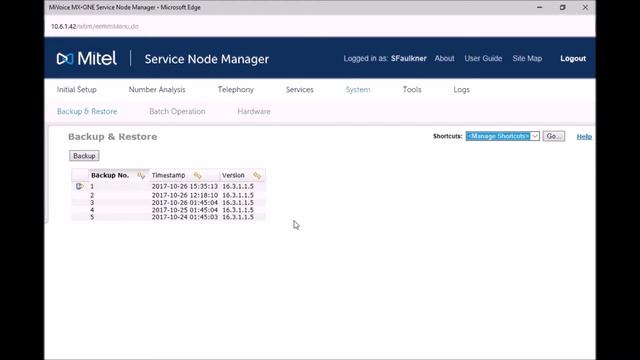Open the Logs menu
The height and width of the screenshot is (360, 640).
click(462, 89)
